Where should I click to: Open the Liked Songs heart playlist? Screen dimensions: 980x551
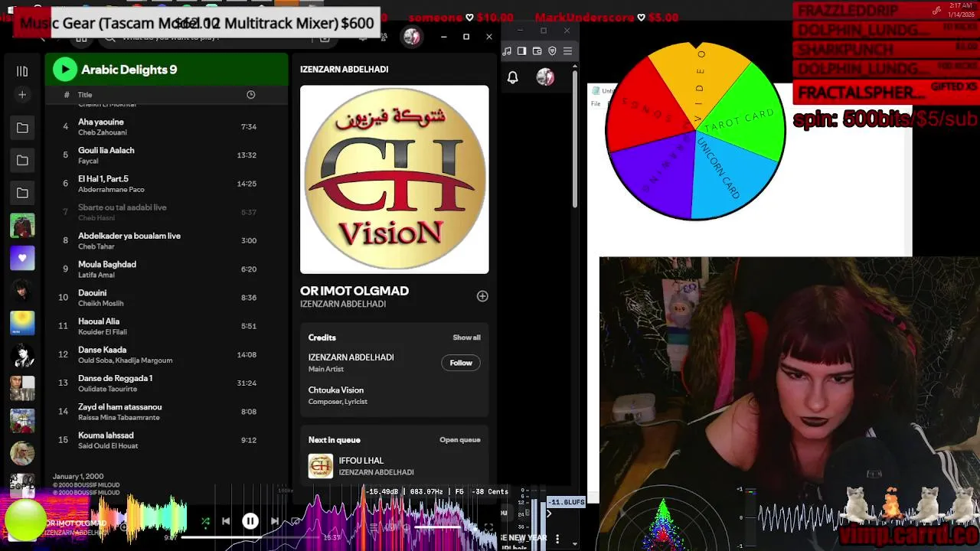(x=22, y=258)
